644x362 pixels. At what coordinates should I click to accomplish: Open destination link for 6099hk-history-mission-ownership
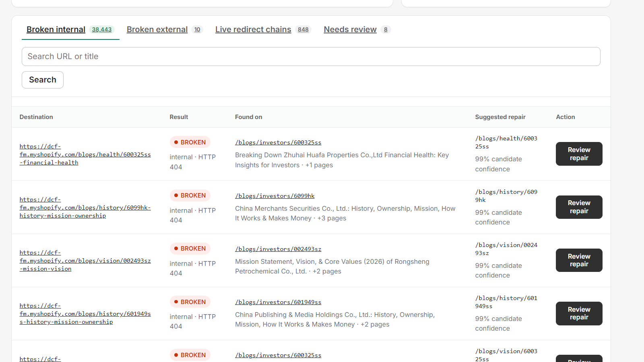coord(85,208)
